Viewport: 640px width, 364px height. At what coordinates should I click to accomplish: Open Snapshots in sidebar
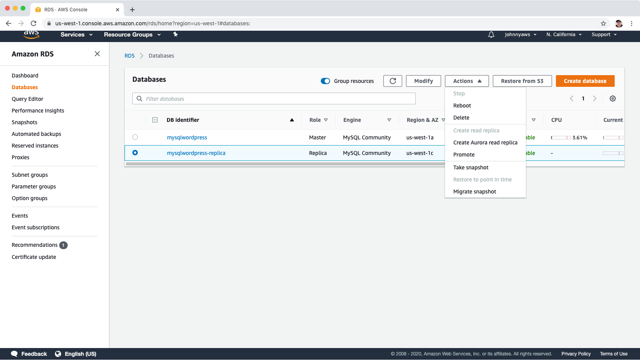[25, 122]
